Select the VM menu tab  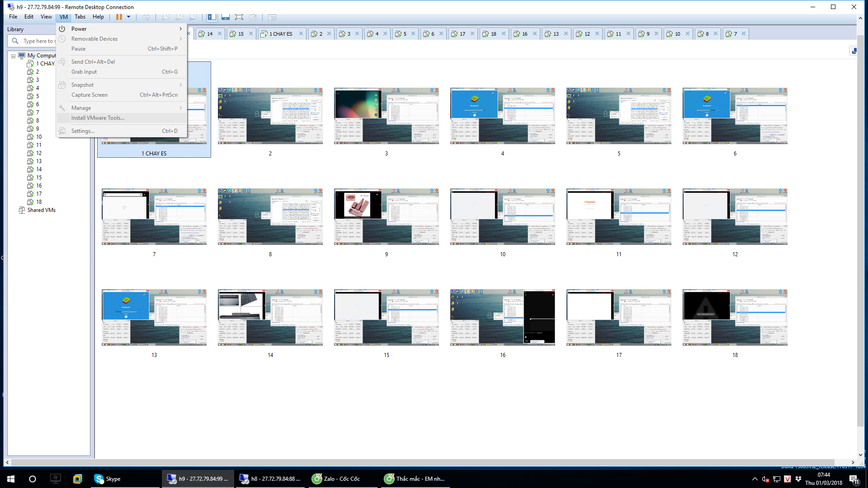(64, 16)
